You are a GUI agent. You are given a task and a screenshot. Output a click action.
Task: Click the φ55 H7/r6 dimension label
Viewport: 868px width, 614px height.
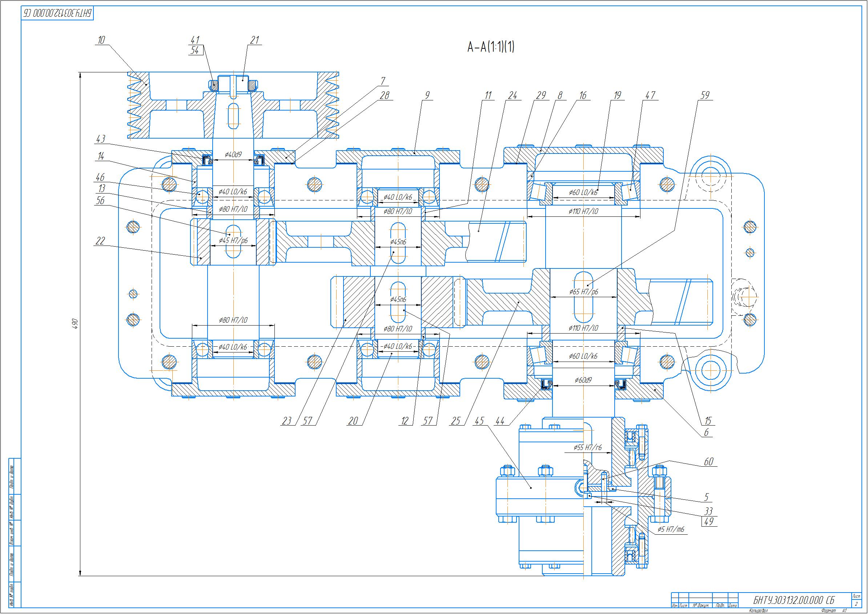coord(587,447)
